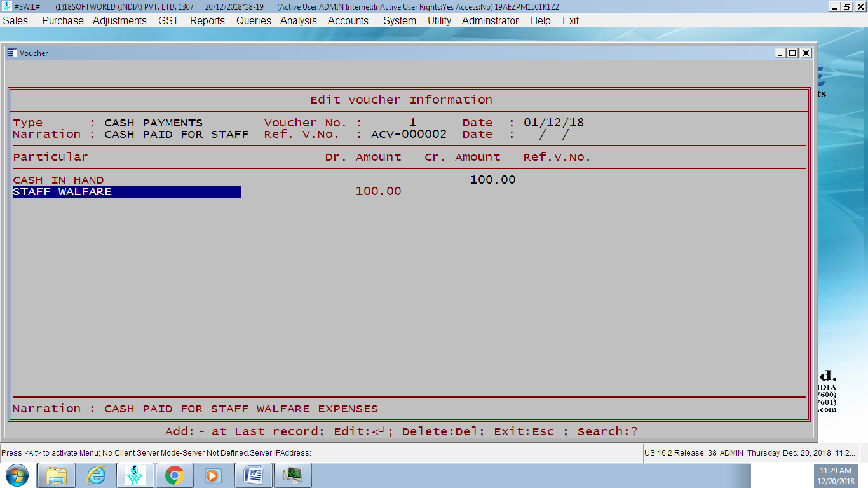Open the media player taskbar icon
Viewport: 868px width, 488px height.
pos(213,475)
